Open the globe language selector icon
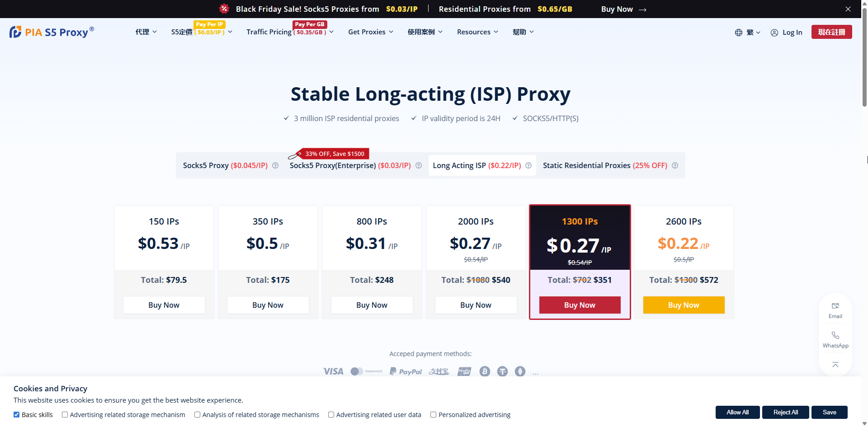This screenshot has height=427, width=868. coord(738,32)
